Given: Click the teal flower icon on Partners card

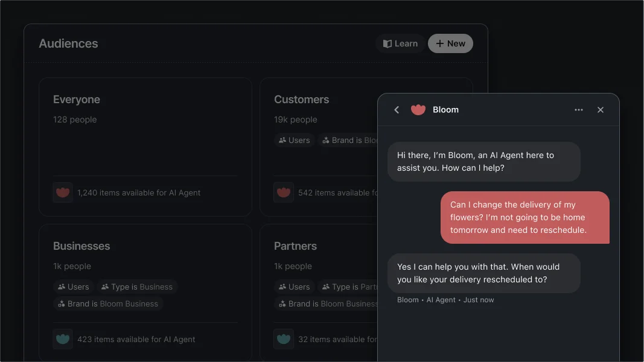Looking at the screenshot, I should pyautogui.click(x=283, y=338).
